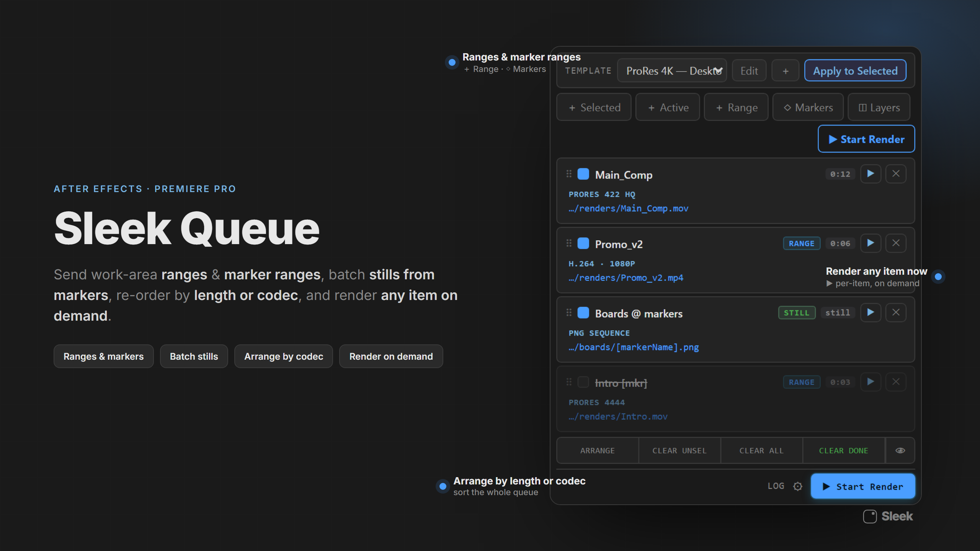
Task: Click the STILL badge on Boards item
Action: coord(797,313)
